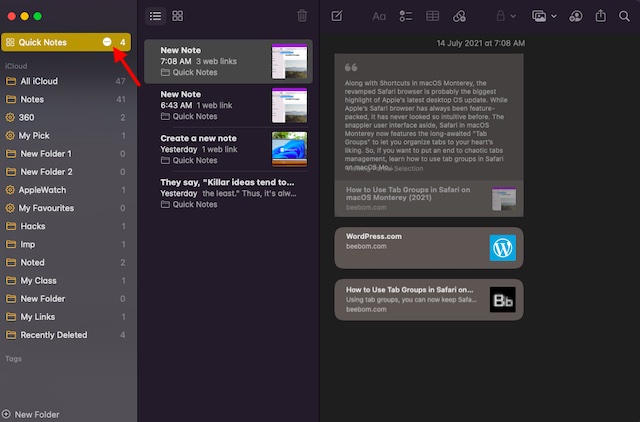Insert a checklist using the toolbar icon

point(406,16)
